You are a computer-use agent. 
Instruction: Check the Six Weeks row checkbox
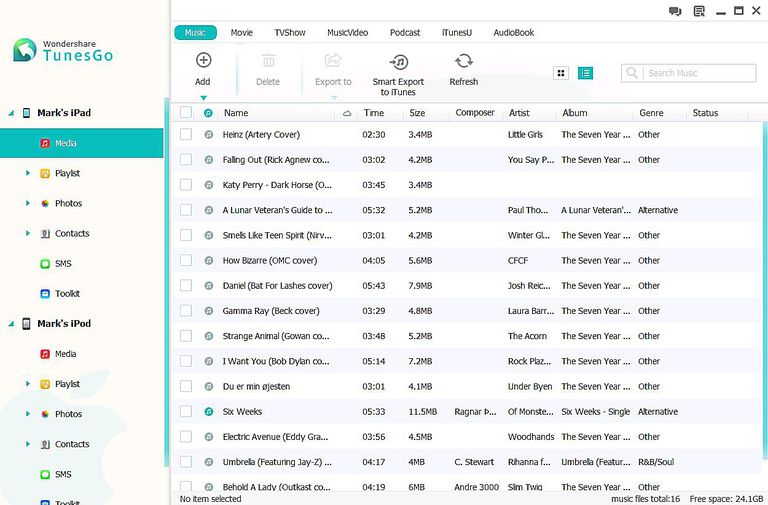point(186,411)
